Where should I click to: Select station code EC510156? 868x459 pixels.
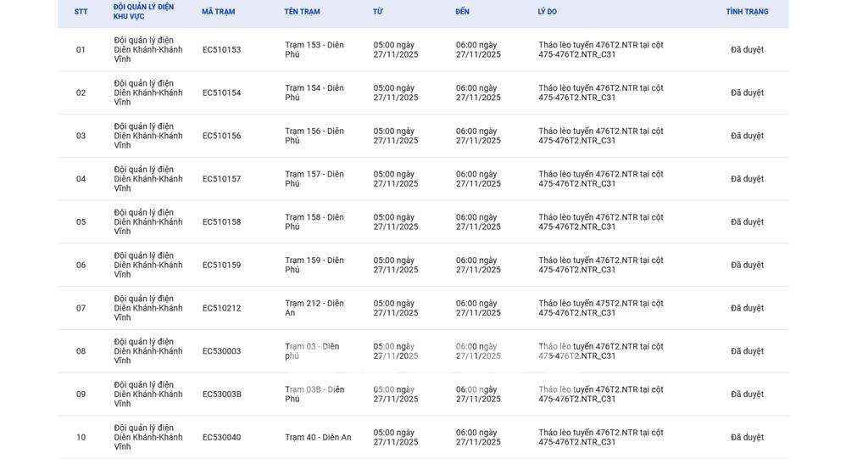(221, 136)
